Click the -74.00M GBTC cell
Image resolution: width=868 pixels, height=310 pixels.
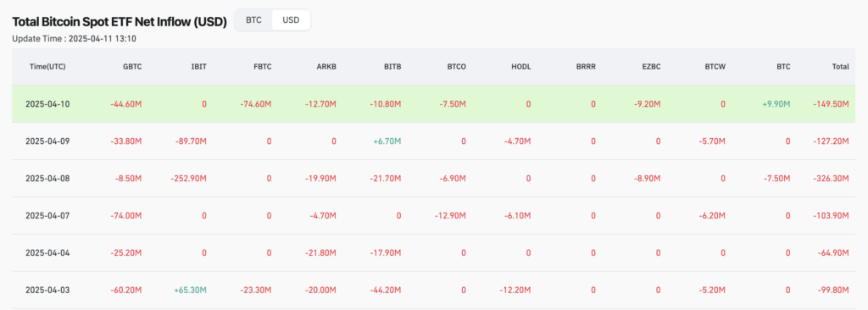(126, 215)
